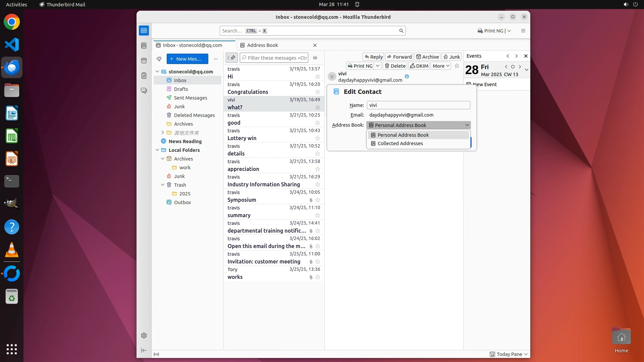Toggle star on 'Congratulations' message

tap(317, 92)
